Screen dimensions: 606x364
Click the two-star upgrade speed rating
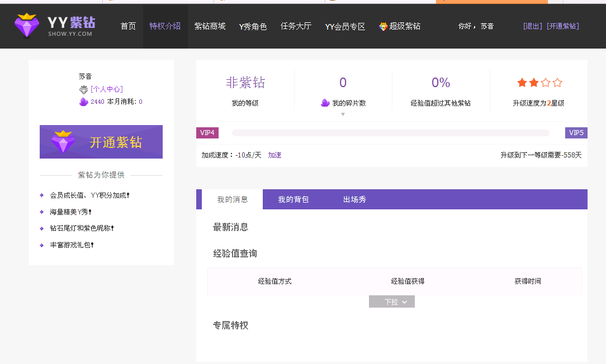click(539, 82)
